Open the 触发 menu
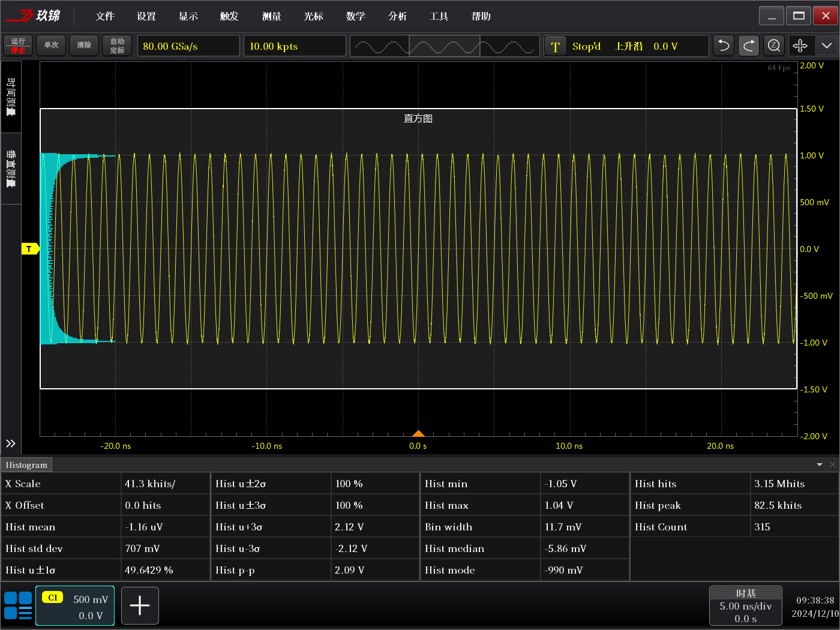 (229, 16)
